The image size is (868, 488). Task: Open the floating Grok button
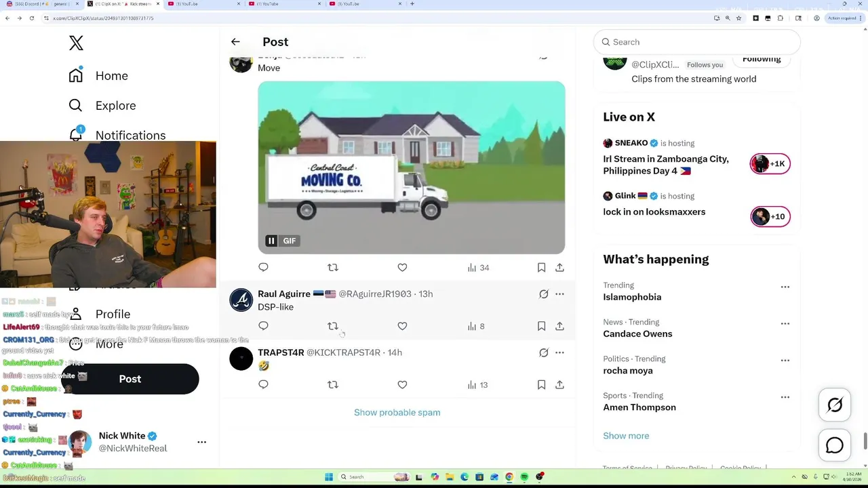coord(835,405)
